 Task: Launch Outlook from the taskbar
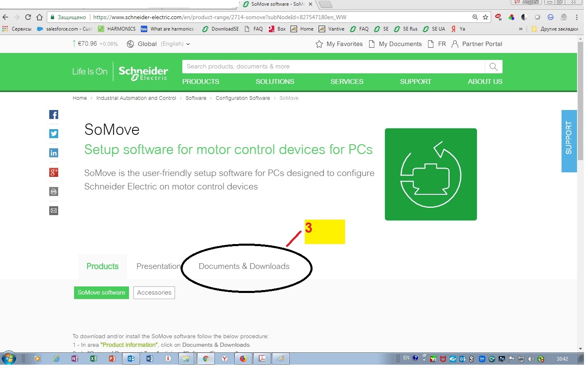tap(131, 359)
